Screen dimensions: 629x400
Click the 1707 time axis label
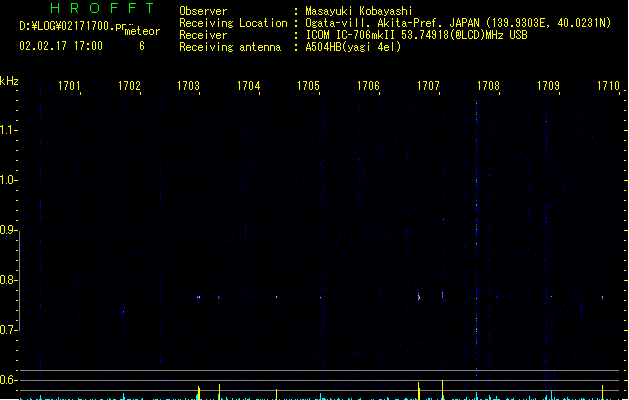[428, 86]
